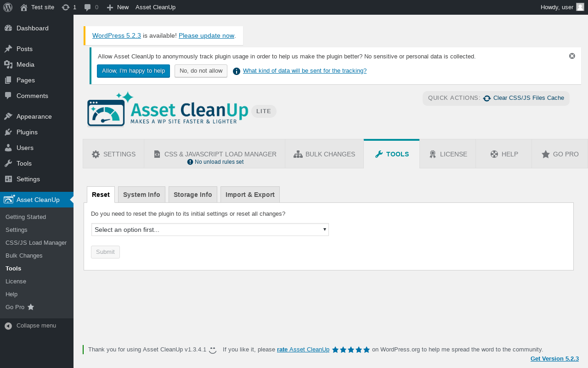Viewport: 588px width, 368px height.
Task: Click the Asset CleanUp sidebar icon
Action: point(9,199)
